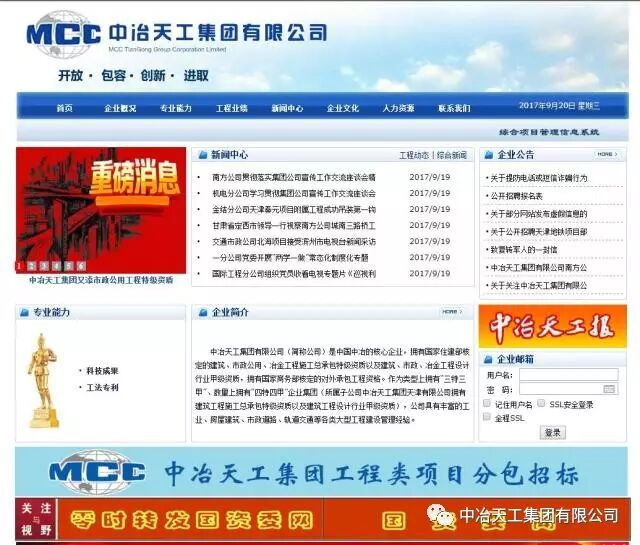
Task: Click the 企业简介 panel folder icon
Action: click(203, 312)
